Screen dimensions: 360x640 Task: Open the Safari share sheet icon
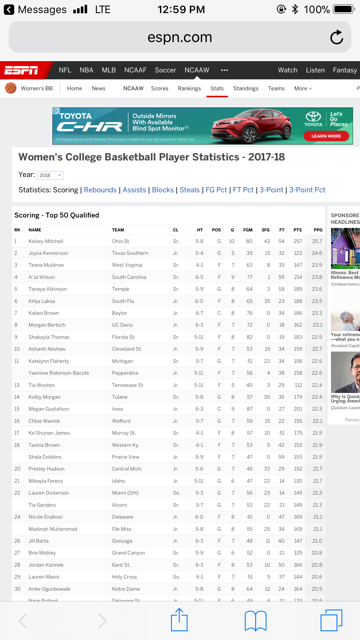pos(179,620)
